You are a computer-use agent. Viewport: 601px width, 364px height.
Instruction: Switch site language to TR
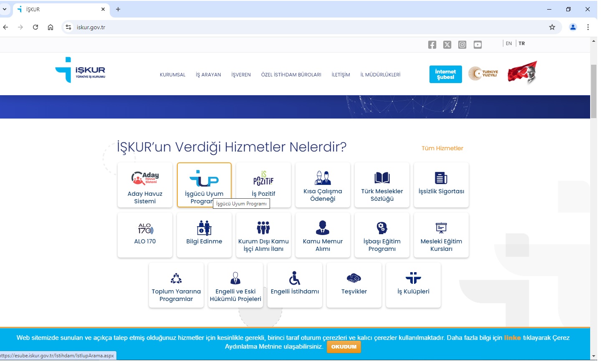click(522, 43)
